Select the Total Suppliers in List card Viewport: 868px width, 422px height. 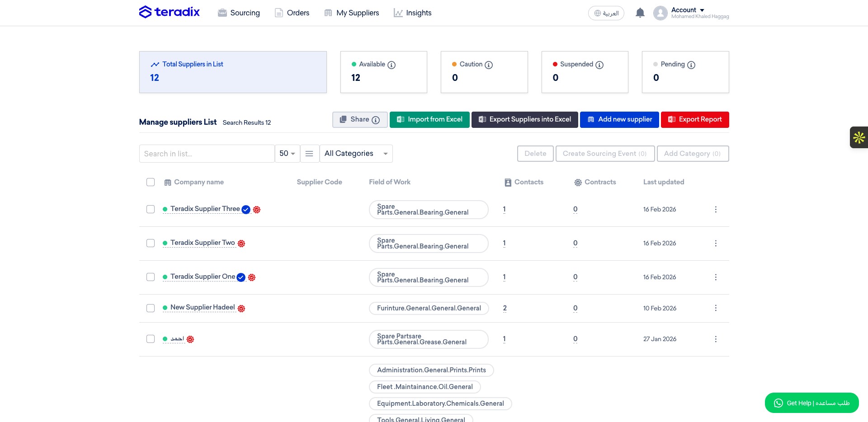(233, 72)
